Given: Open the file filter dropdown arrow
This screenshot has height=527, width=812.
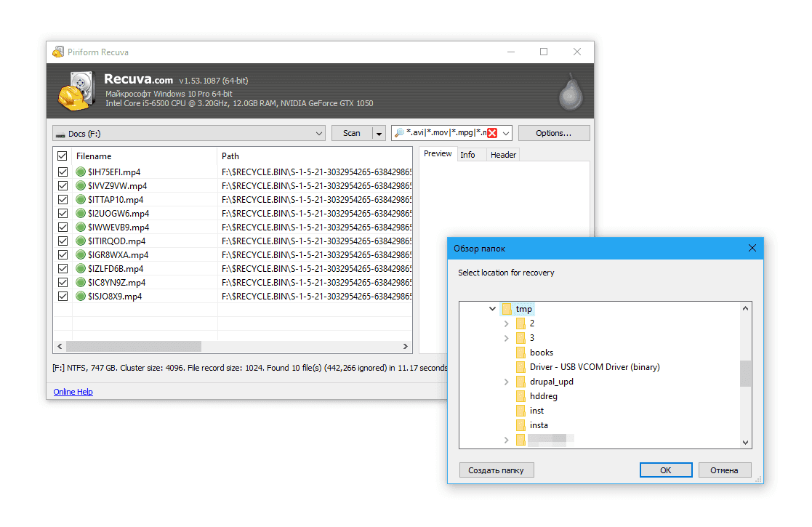Looking at the screenshot, I should pyautogui.click(x=506, y=134).
